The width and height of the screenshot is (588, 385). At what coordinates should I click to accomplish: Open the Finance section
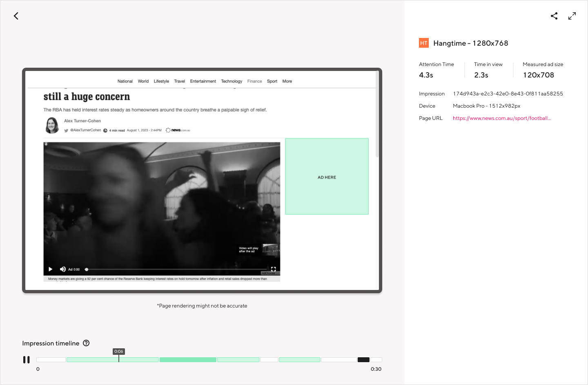click(x=255, y=81)
